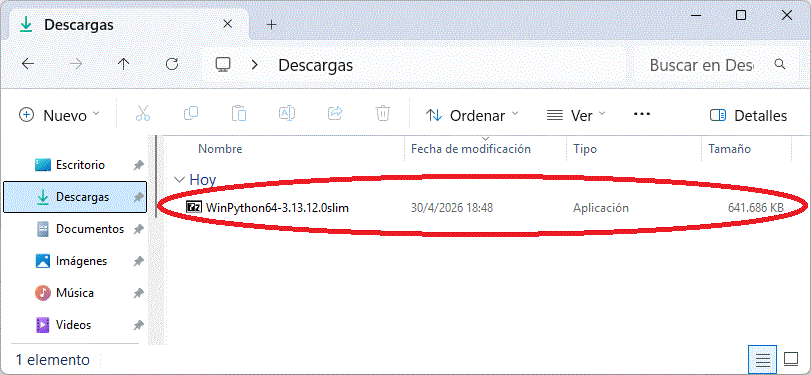This screenshot has width=811, height=375.
Task: Sort by the Tipo column header
Action: click(x=585, y=149)
